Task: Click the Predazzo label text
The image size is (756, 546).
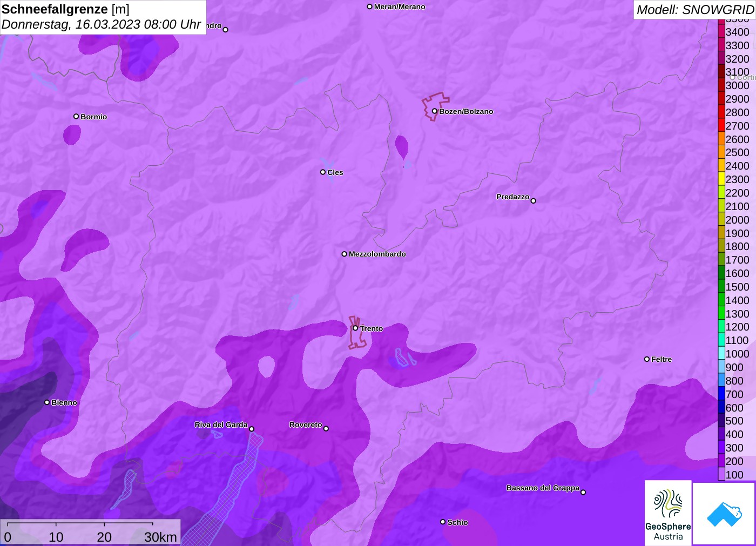Action: pos(513,197)
